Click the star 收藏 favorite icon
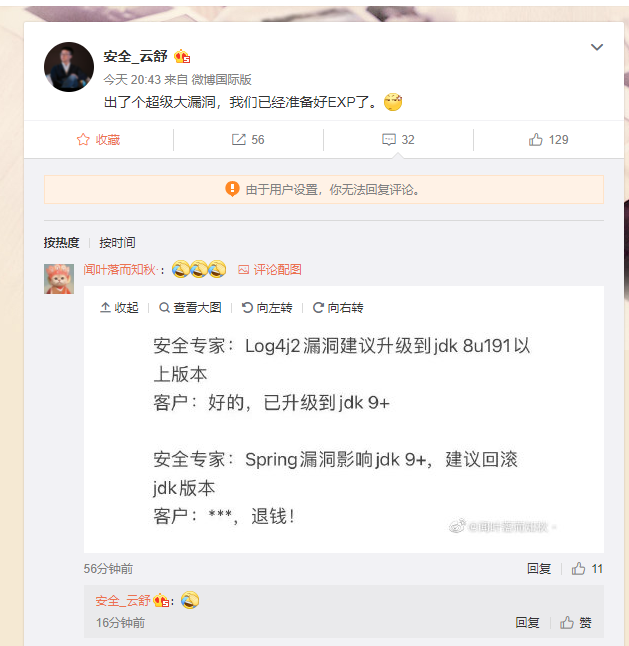 83,140
